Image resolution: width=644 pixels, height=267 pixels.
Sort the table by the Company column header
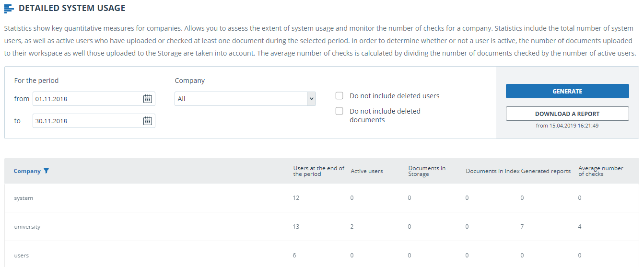coord(27,171)
